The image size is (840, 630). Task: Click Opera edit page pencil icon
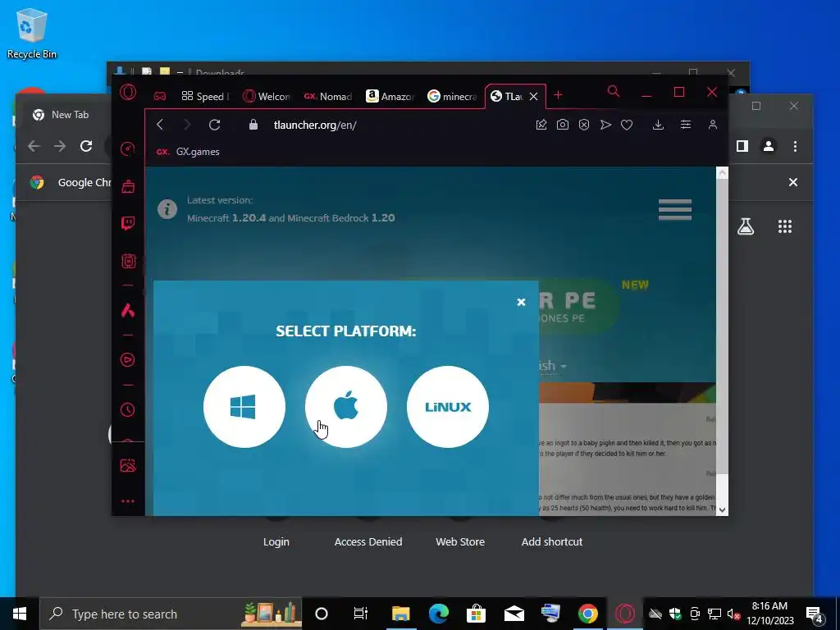(541, 125)
